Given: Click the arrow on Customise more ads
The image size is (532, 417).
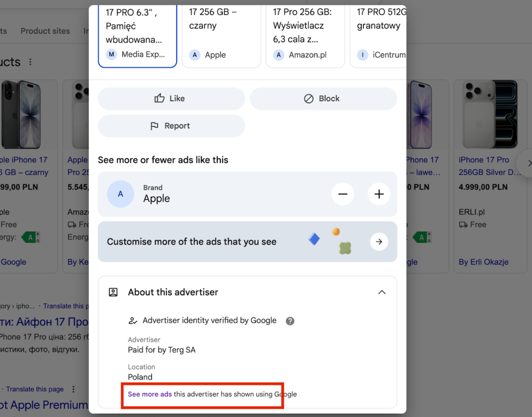Looking at the screenshot, I should tap(379, 241).
